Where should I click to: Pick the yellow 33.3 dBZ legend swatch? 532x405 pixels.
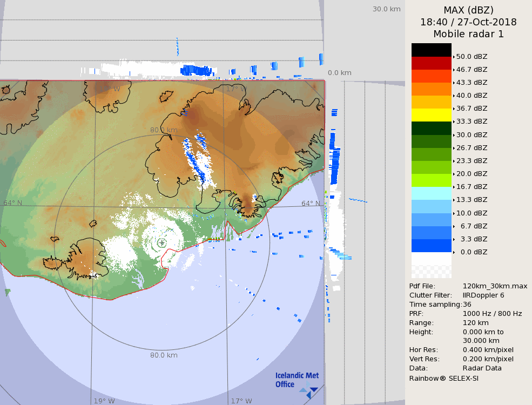pos(431,115)
